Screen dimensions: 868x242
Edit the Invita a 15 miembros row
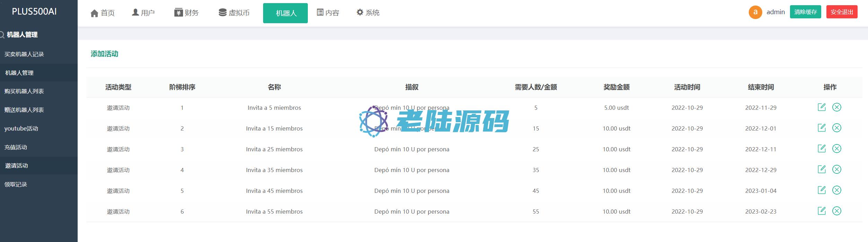821,128
